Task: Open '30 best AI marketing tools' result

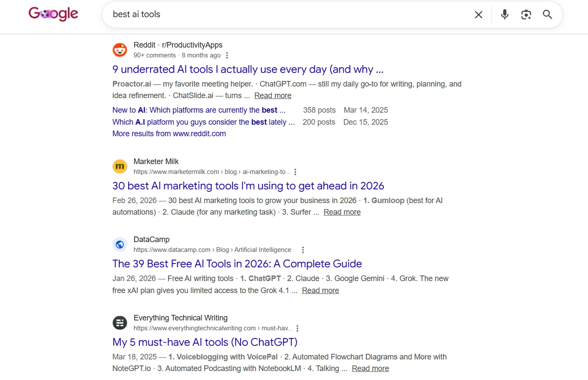Action: [x=248, y=186]
